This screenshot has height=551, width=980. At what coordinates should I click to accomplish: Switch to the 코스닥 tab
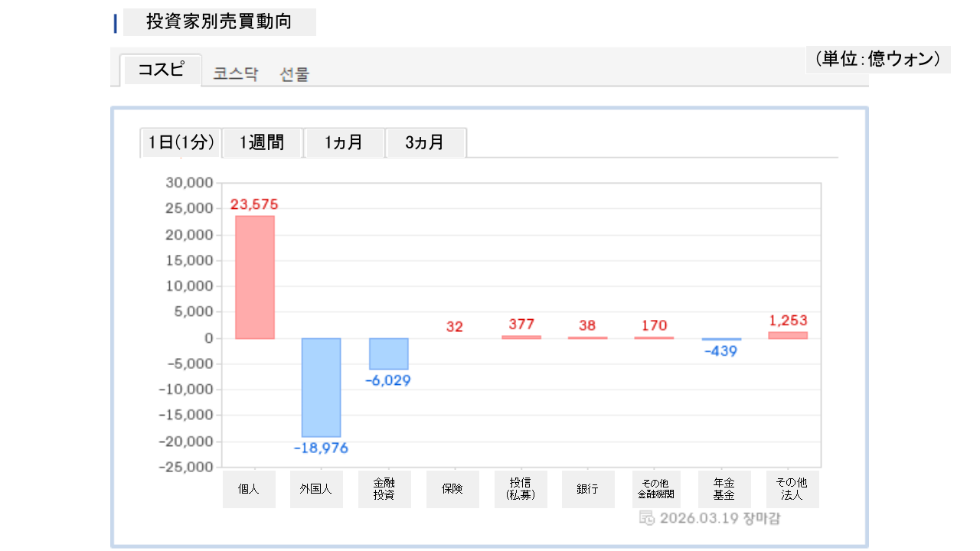click(x=236, y=74)
